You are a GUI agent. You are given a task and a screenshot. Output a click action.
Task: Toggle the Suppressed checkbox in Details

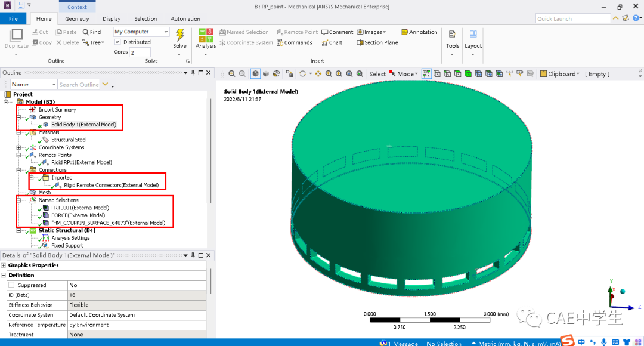[11, 285]
